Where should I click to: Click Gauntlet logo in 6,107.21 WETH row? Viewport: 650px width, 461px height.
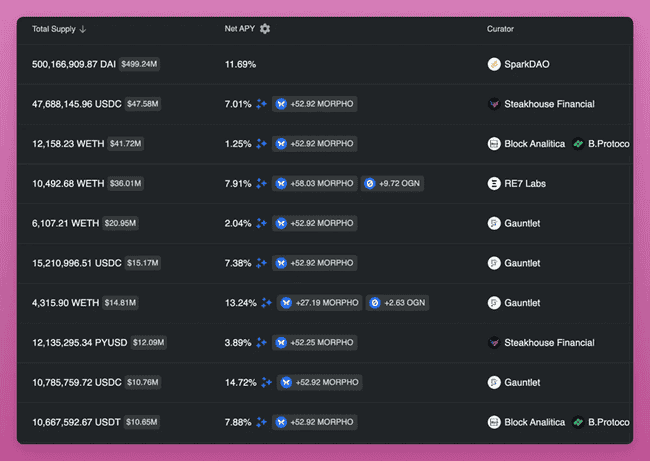(494, 223)
